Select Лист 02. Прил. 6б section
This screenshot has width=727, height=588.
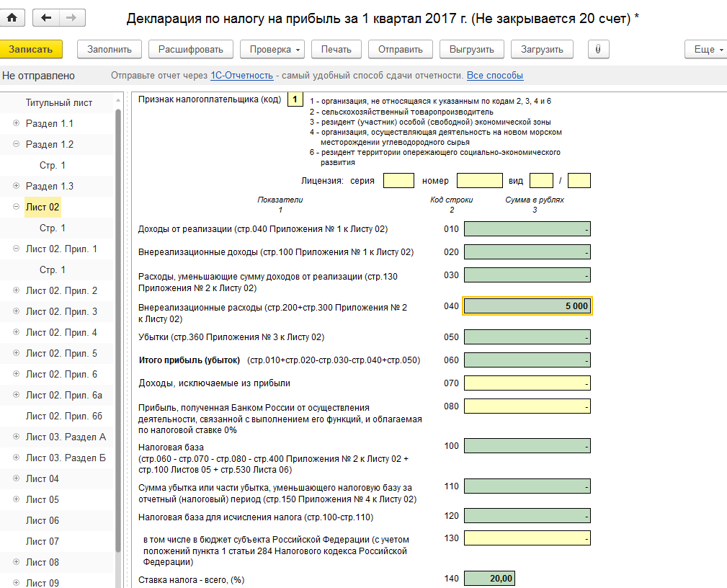tap(64, 416)
